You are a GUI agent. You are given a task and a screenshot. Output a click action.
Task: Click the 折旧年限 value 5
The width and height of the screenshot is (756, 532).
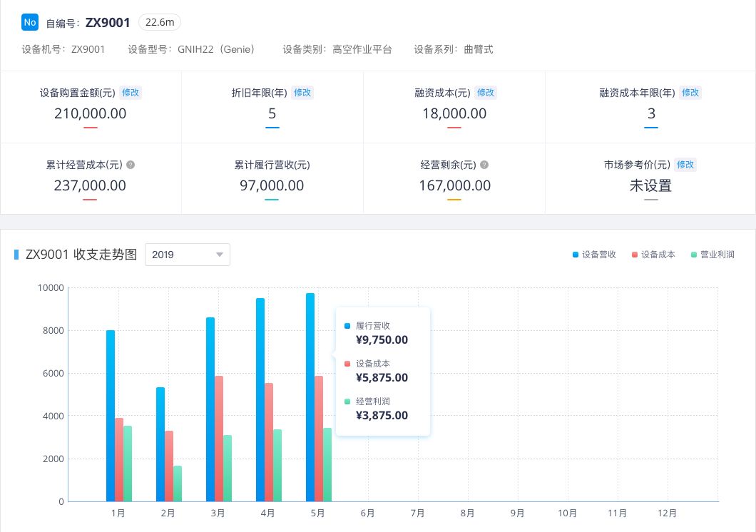[272, 113]
